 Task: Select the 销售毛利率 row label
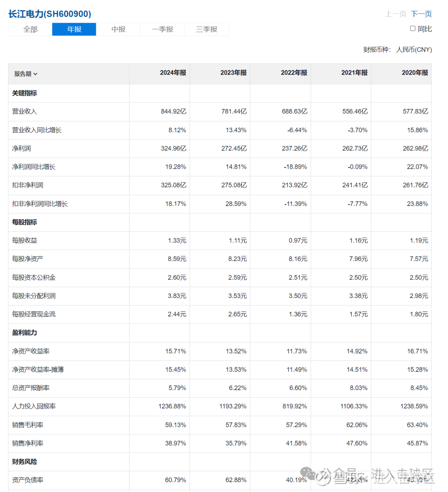(x=28, y=425)
